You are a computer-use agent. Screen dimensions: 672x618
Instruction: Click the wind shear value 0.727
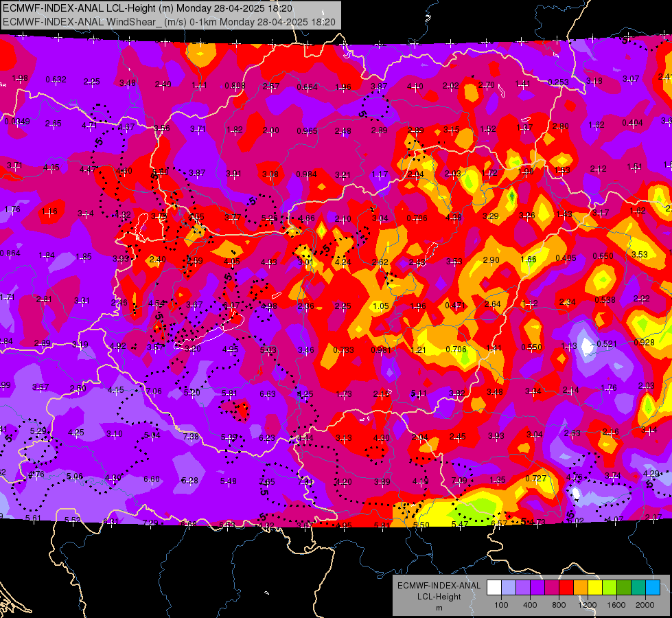click(535, 478)
